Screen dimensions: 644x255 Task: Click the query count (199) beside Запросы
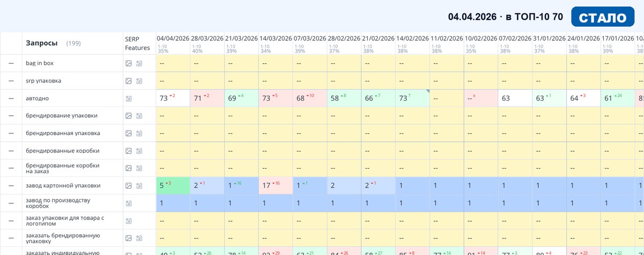[x=74, y=43]
